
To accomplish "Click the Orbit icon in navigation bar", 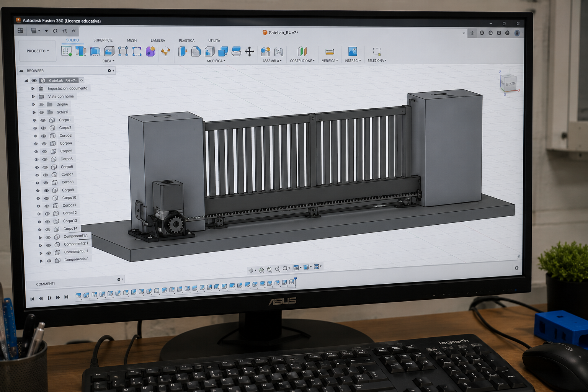I will [x=251, y=270].
